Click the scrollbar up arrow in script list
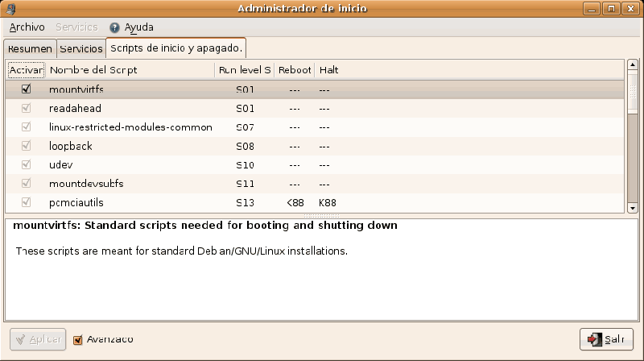This screenshot has width=644, height=361. [633, 66]
